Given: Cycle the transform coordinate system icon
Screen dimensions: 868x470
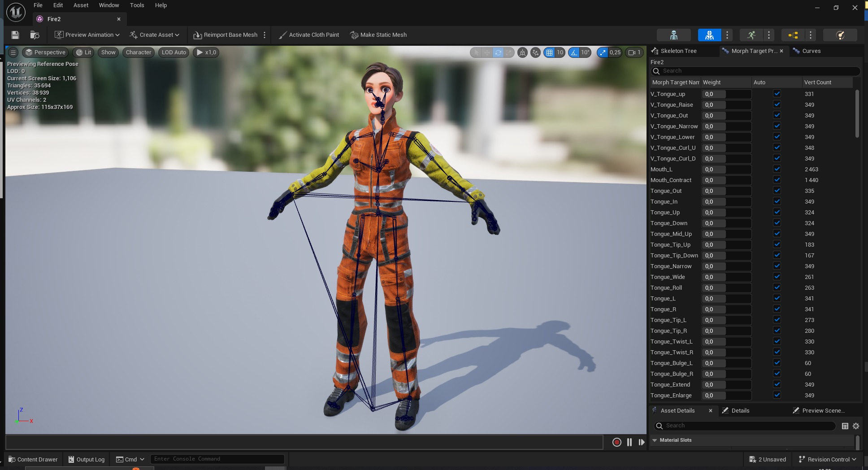Looking at the screenshot, I should point(522,52).
